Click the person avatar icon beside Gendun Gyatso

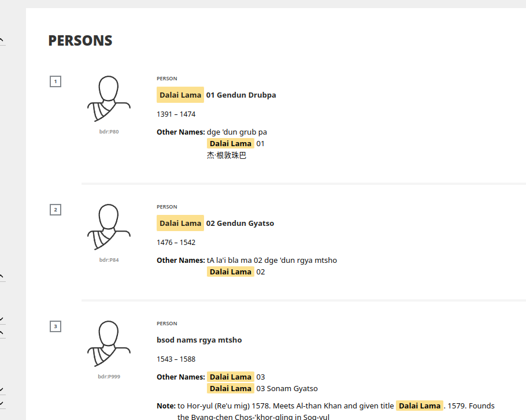[x=109, y=226]
